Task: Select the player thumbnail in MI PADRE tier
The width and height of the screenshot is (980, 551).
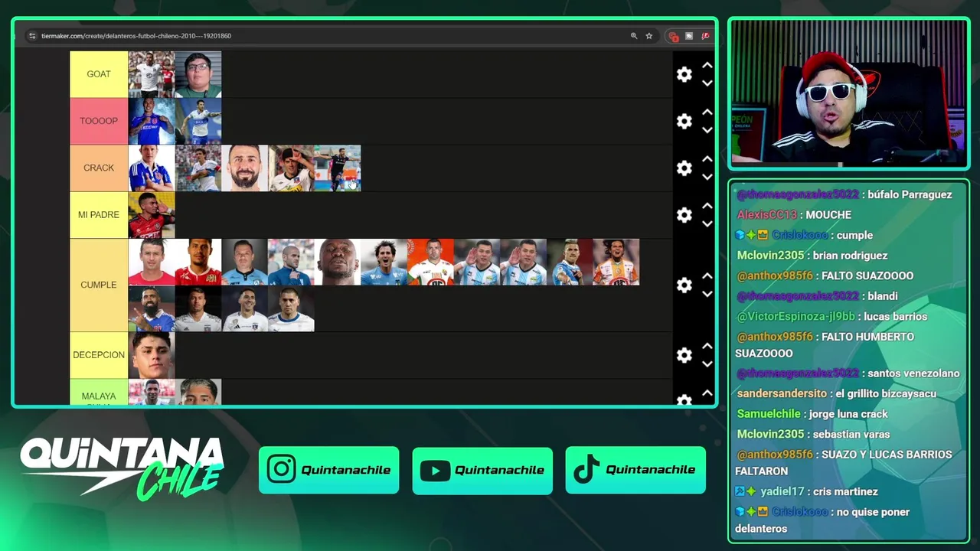Action: point(152,215)
